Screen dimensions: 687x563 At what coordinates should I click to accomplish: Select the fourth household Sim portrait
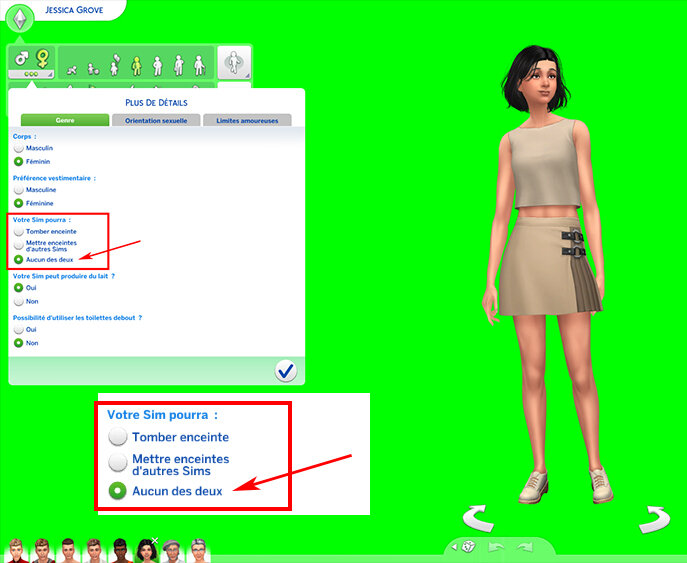[x=94, y=550]
